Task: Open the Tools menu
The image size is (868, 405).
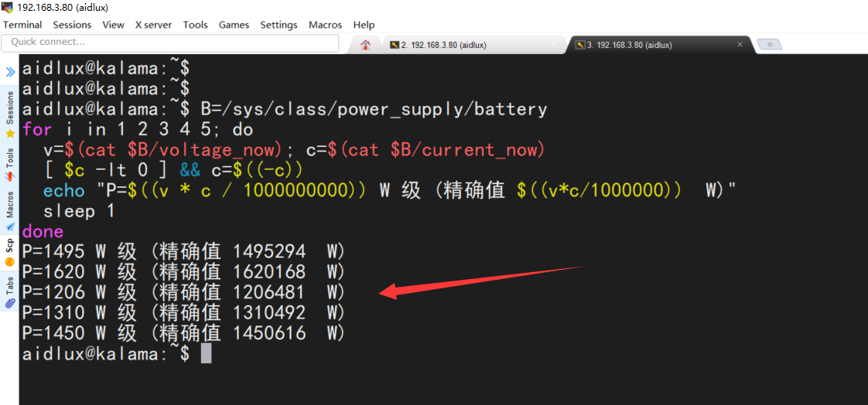Action: (x=196, y=25)
